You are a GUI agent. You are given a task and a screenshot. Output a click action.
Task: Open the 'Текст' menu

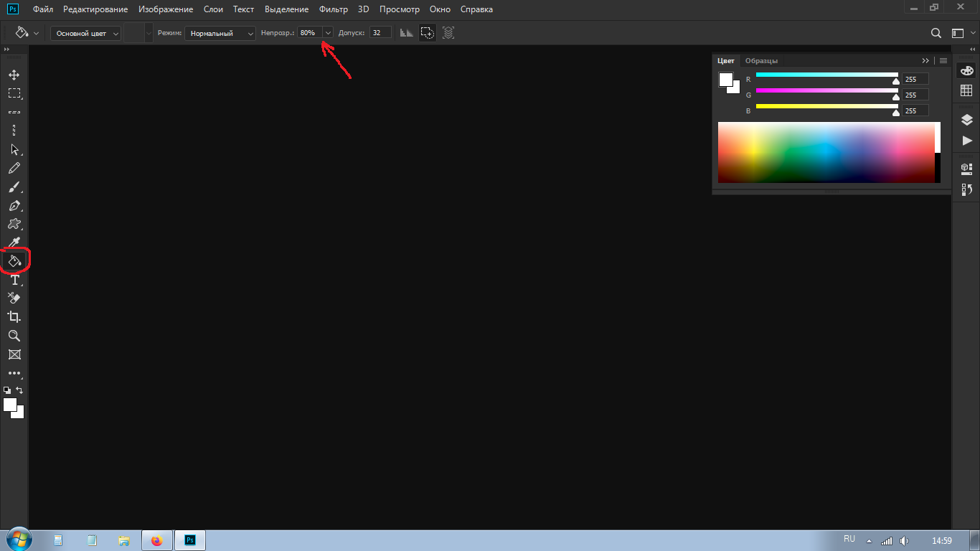coord(244,9)
